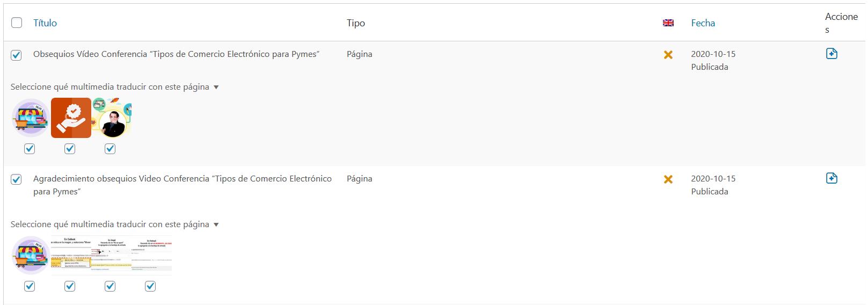Sort the list by Título column

(x=45, y=23)
